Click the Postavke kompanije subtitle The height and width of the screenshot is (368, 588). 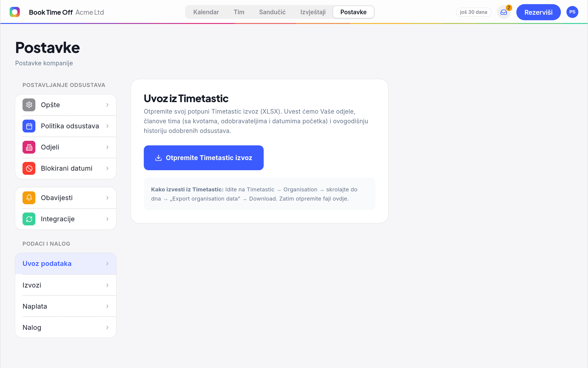pyautogui.click(x=44, y=63)
